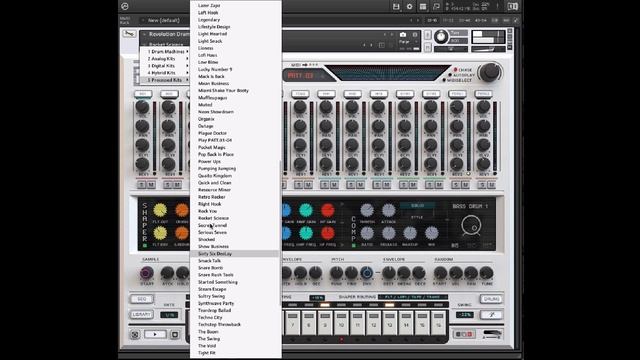This screenshot has height=360, width=640.
Task: Click the instrument info icon beside camera
Action: [x=415, y=35]
